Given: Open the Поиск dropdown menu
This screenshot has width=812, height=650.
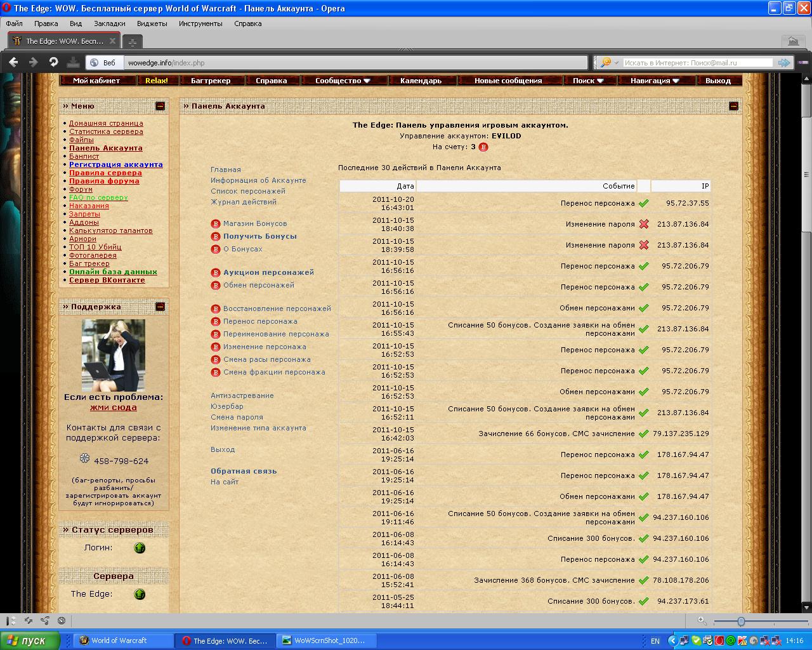Looking at the screenshot, I should [x=588, y=81].
